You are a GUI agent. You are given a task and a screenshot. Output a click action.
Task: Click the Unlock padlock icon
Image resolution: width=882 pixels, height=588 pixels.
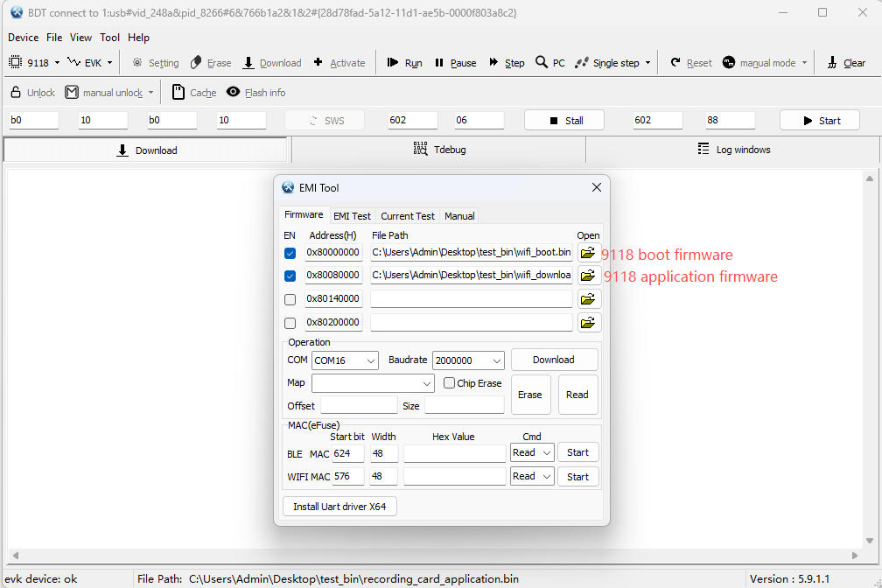click(16, 92)
